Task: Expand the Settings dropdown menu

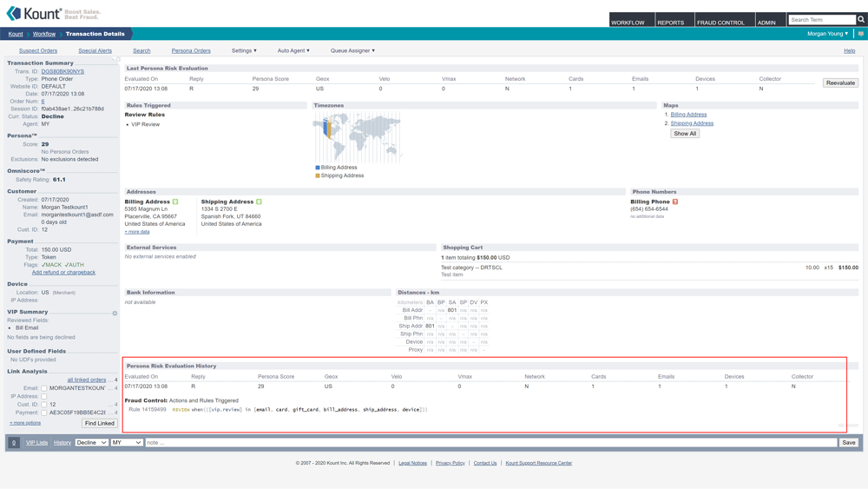Action: (x=244, y=50)
